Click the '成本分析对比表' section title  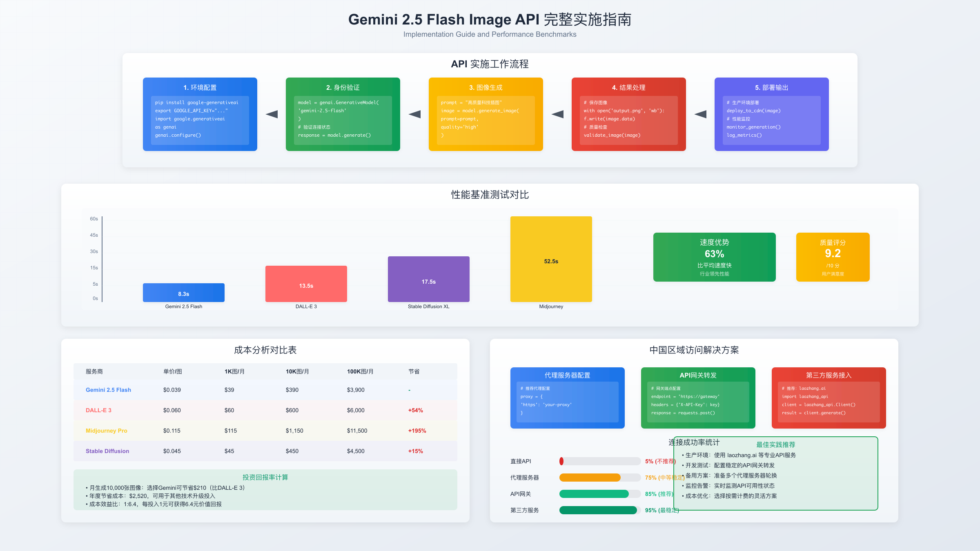point(265,350)
